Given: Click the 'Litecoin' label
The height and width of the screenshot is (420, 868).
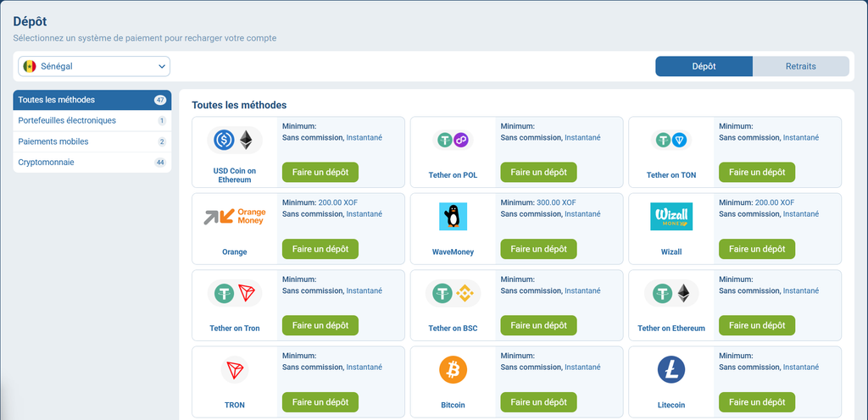Looking at the screenshot, I should [x=671, y=405].
